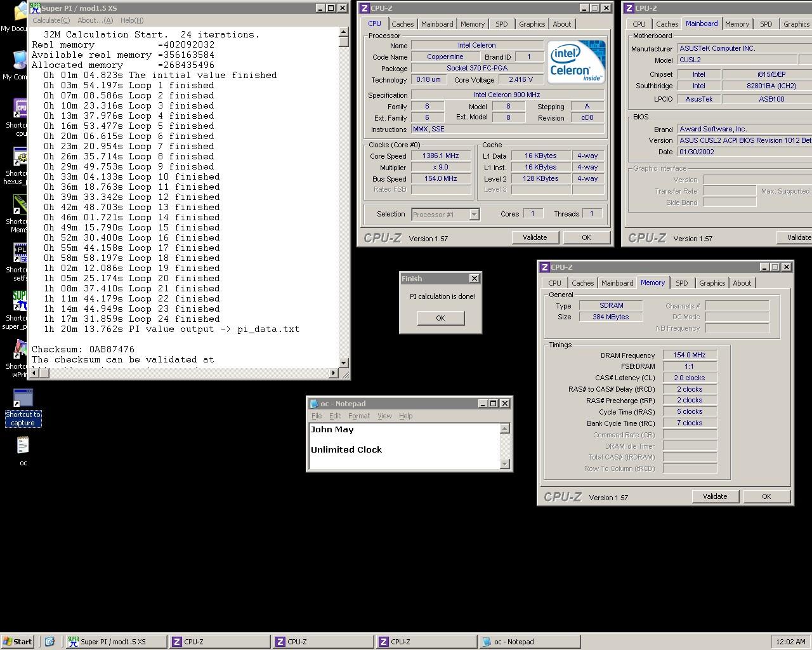Click the CAS# Latency value 2.0 clocks
The width and height of the screenshot is (812, 650).
coord(690,378)
